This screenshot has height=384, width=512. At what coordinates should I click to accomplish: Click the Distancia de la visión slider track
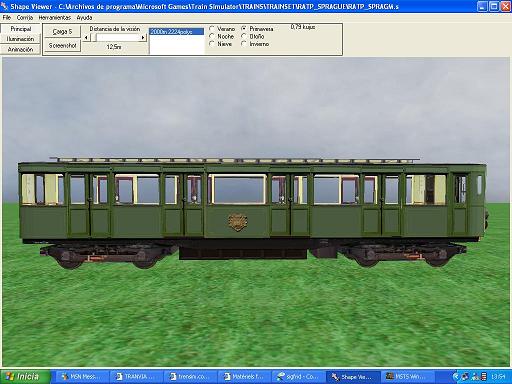114,38
